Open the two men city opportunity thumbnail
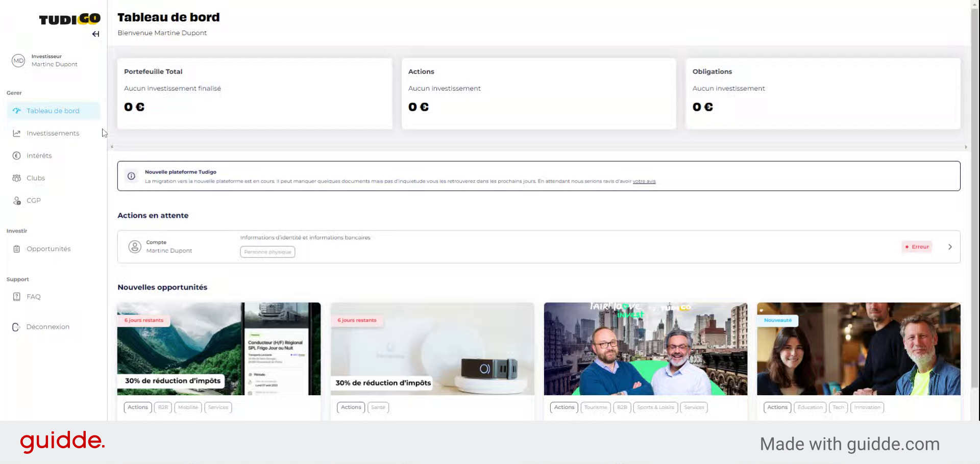 pyautogui.click(x=646, y=349)
